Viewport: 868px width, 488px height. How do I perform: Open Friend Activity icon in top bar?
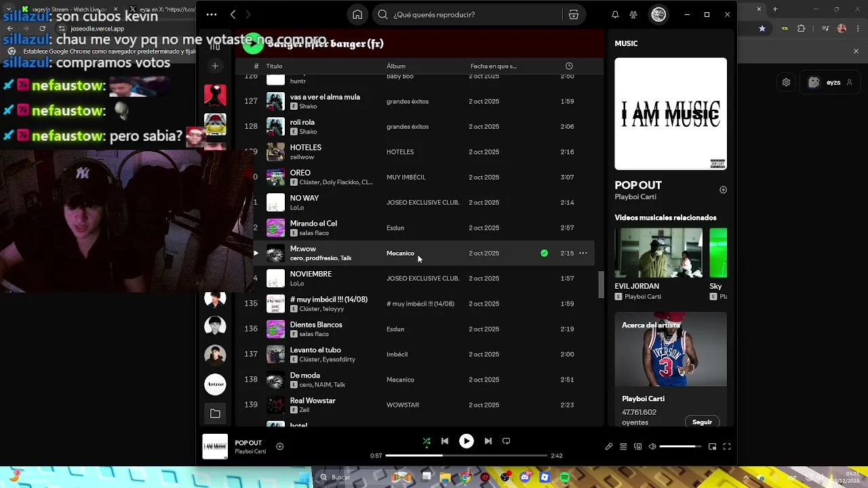point(633,14)
